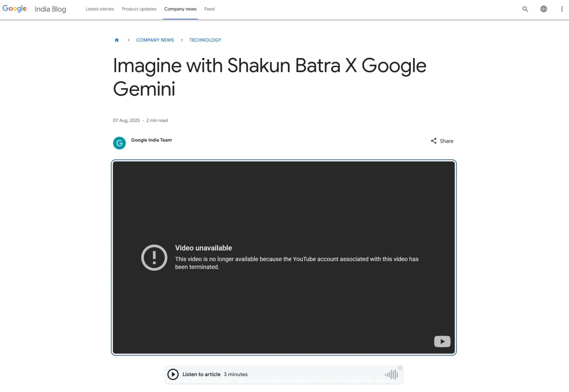Click the YouTube logo in the video player
Screen dimensions: 569x392
[442, 341]
